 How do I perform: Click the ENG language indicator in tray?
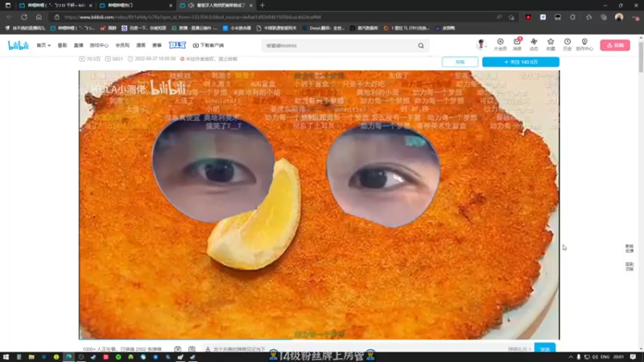(605, 357)
